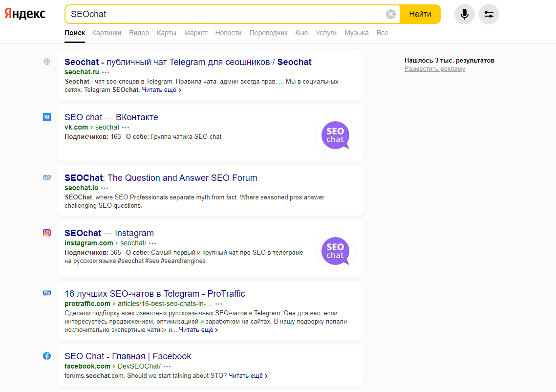Open the SEO chat — ВКонтакте result
556x392 pixels.
(x=111, y=117)
